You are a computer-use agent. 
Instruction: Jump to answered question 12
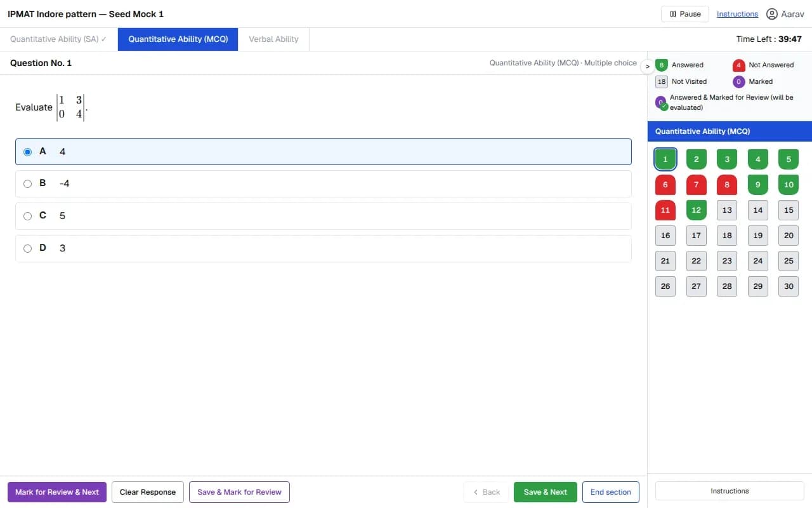tap(696, 210)
